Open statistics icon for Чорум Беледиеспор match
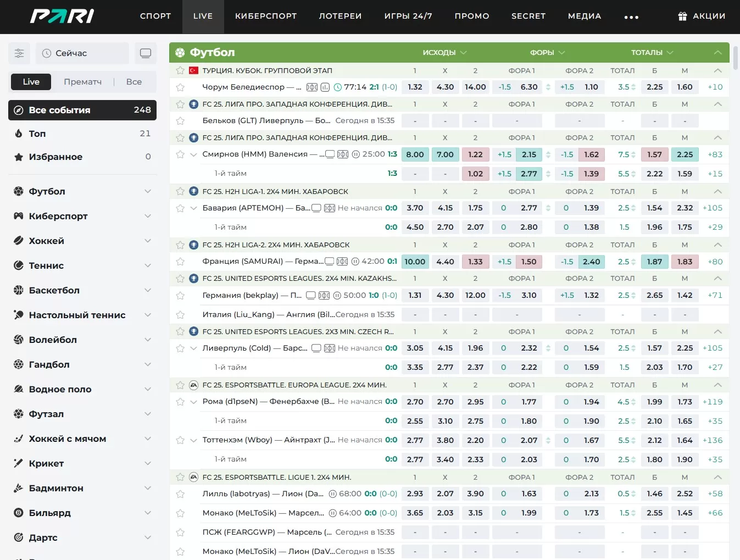Viewport: 740px width, 560px height. click(325, 87)
